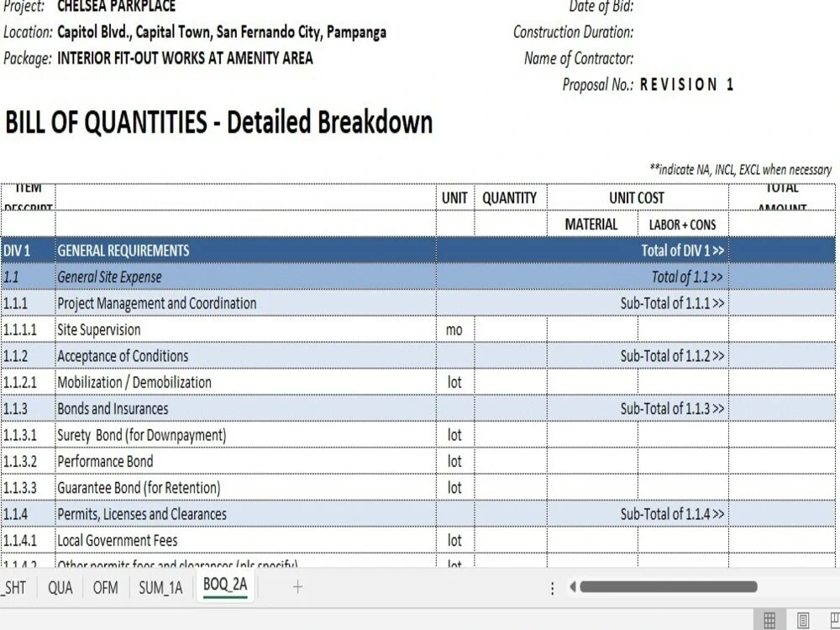Select the 'mo' unit cell
The image size is (840, 630).
[454, 329]
